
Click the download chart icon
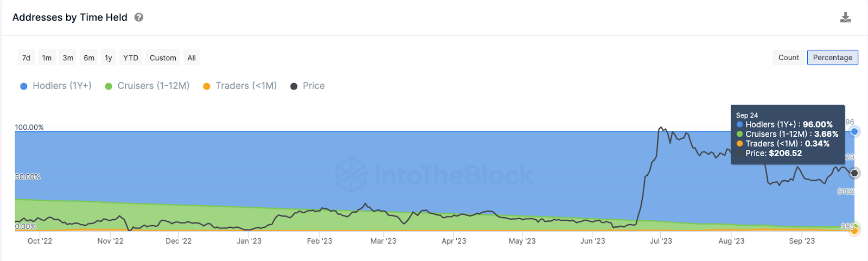tap(845, 17)
